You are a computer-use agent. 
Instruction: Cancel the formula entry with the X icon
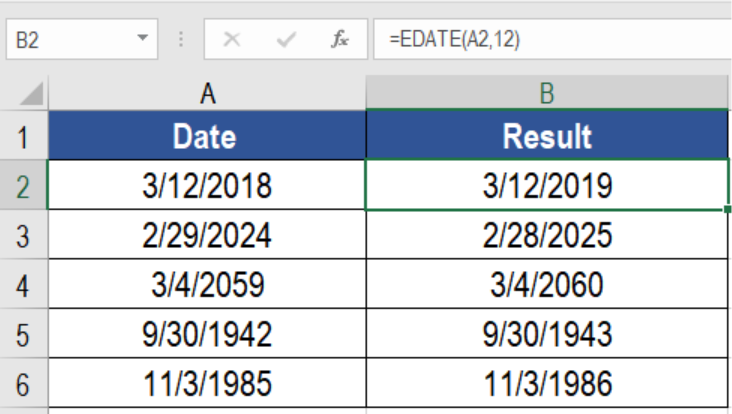click(x=232, y=40)
